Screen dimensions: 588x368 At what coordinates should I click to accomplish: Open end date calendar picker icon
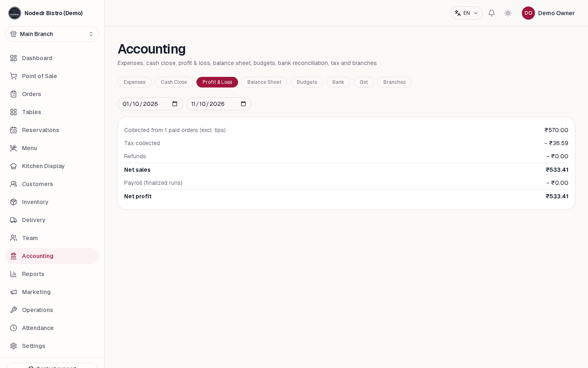click(243, 104)
